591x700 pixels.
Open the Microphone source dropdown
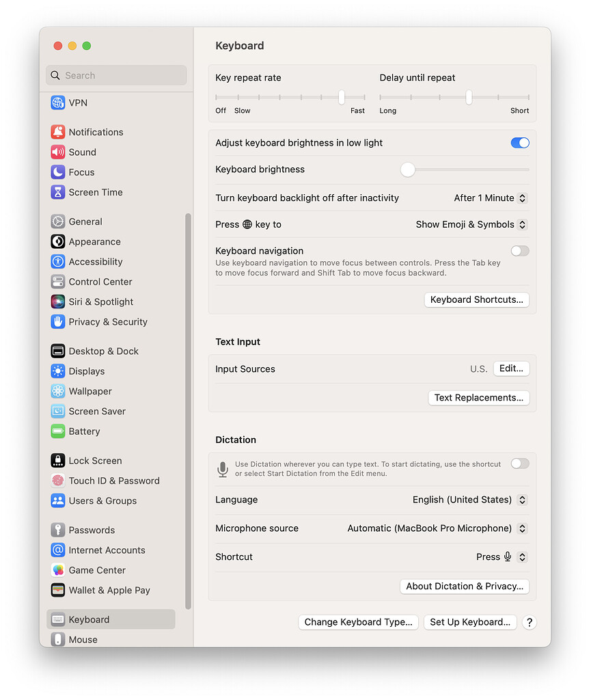[x=437, y=528]
